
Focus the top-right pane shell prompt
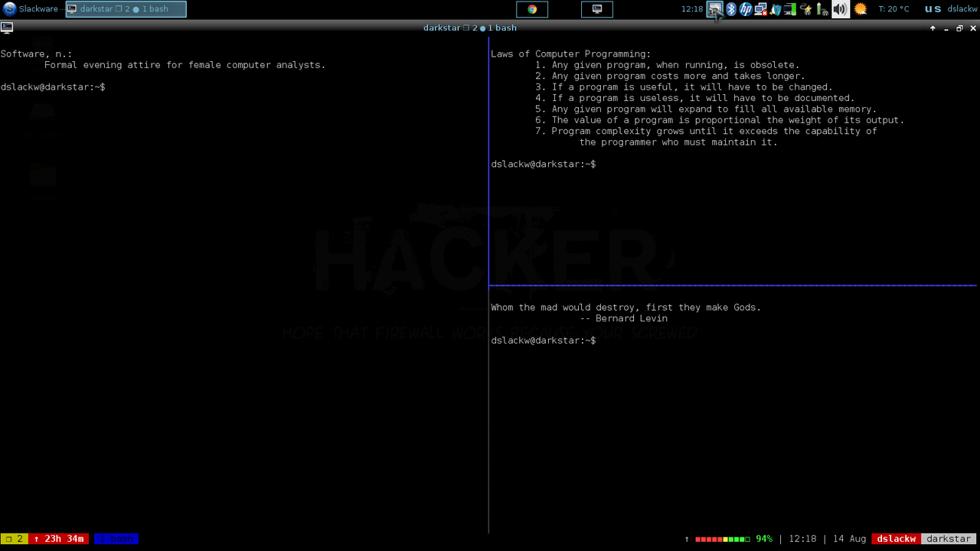[544, 165]
